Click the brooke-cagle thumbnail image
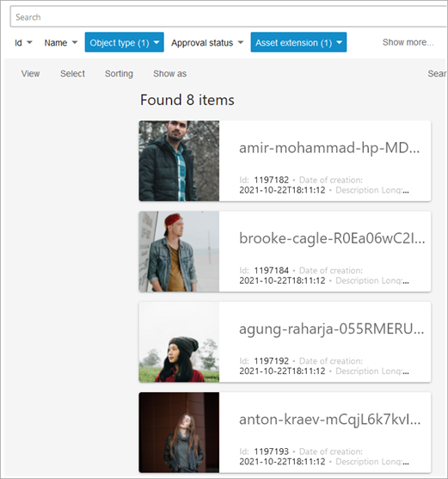Image resolution: width=448 pixels, height=479 pixels. click(179, 251)
